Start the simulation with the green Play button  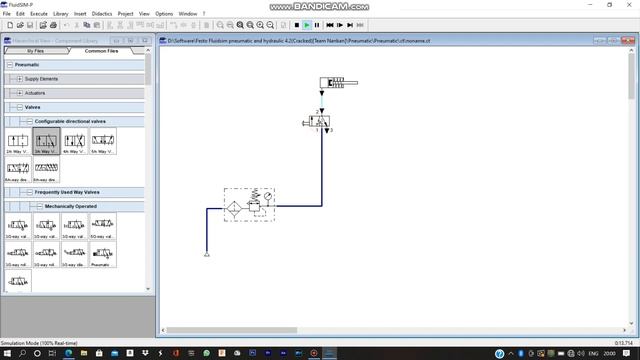click(x=307, y=25)
